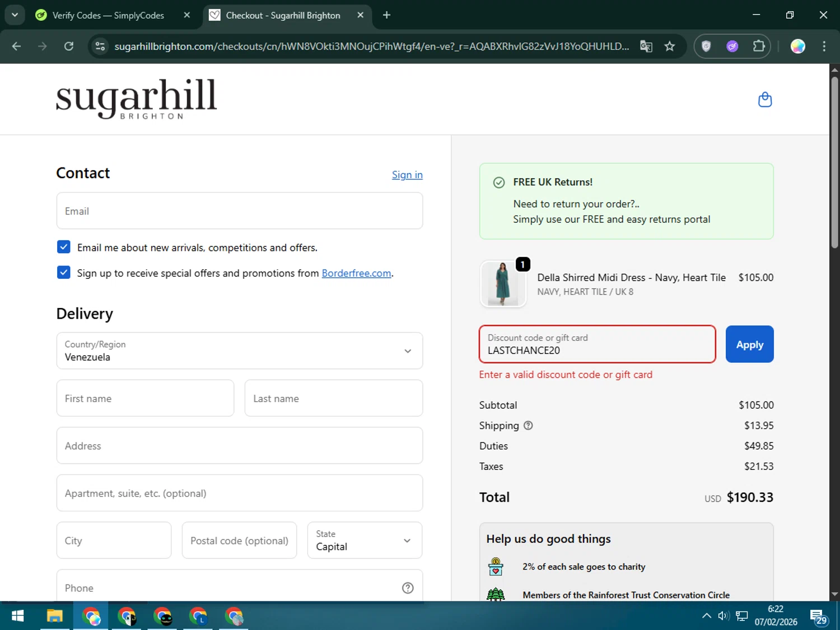Click the page vertical scrollbar
Image resolution: width=840 pixels, height=630 pixels.
tap(834, 162)
